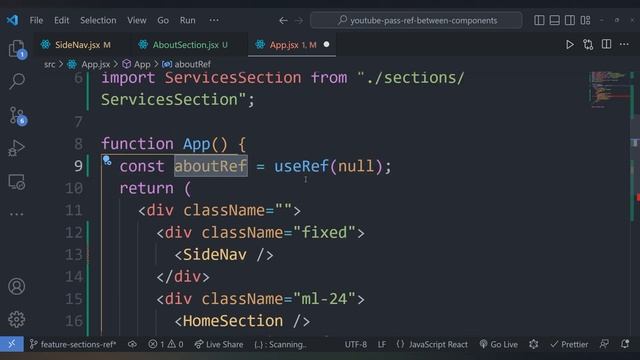Screen dimensions: 640x360
Task: Click SideNav component tag on line 13
Action: (x=215, y=255)
